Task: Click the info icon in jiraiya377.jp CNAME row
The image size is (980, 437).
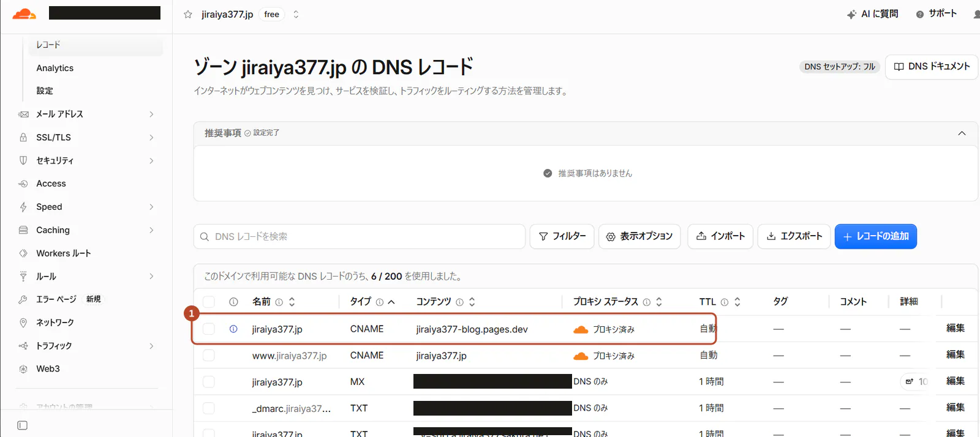Action: [x=233, y=329]
